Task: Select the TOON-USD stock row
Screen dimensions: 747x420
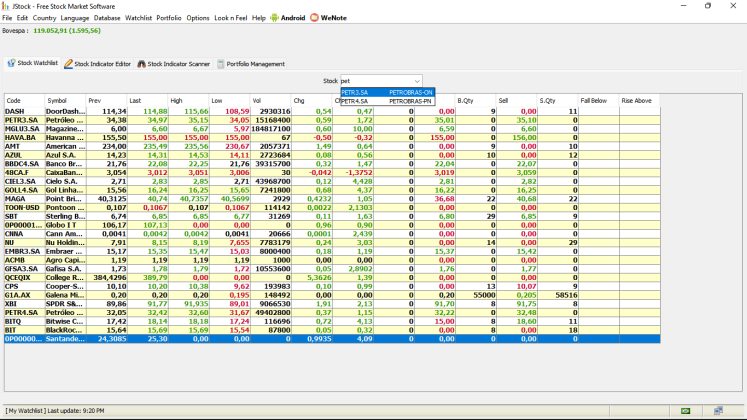Action: 332,207
